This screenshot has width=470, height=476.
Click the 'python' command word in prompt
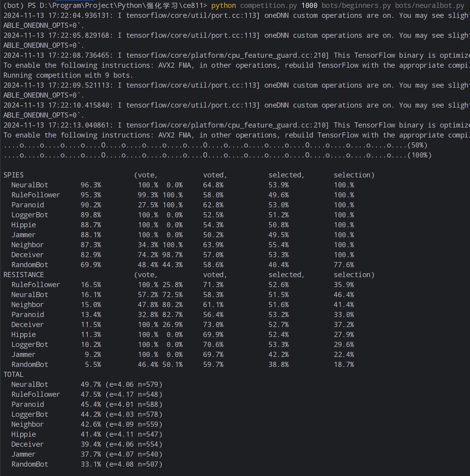[x=223, y=5]
